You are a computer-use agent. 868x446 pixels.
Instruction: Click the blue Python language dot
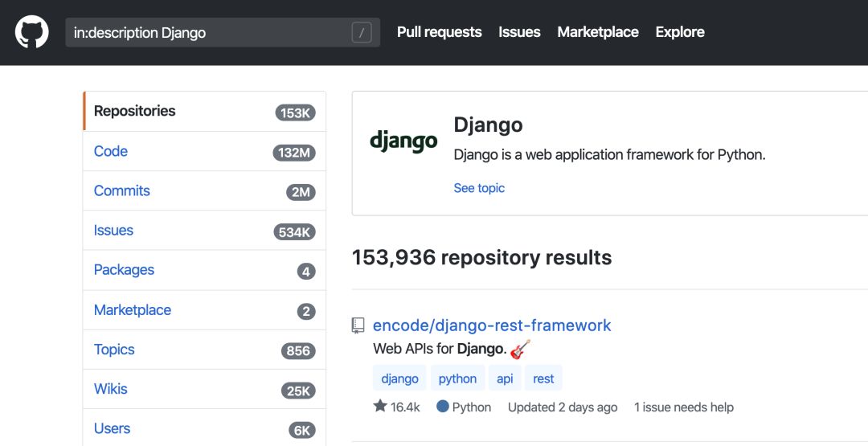click(x=442, y=407)
